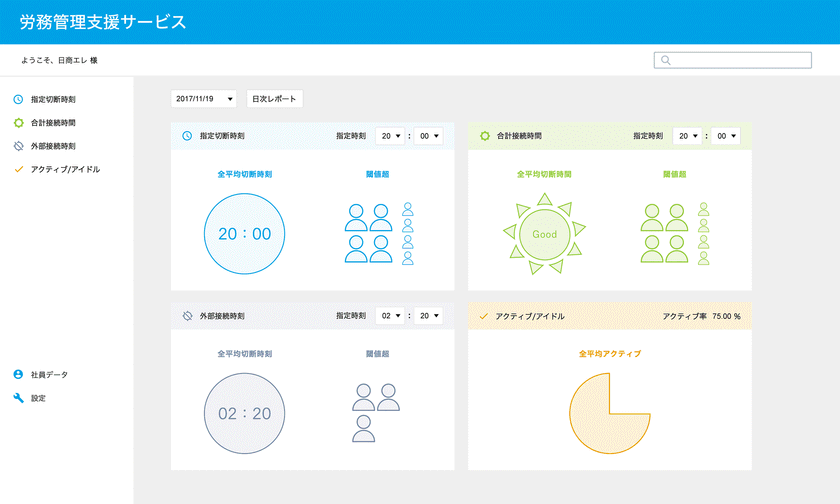Open the 20 minute dropdown in 外部接続時刻 panel
This screenshot has width=840, height=504.
click(428, 316)
